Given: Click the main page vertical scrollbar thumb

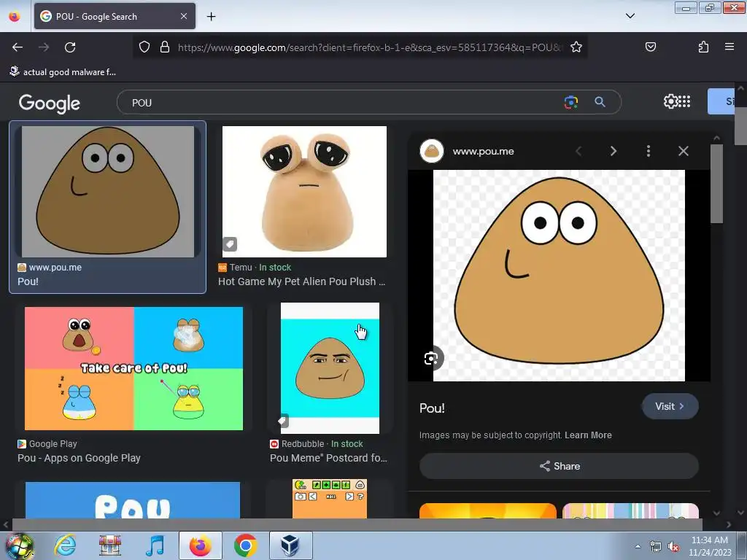Looking at the screenshot, I should pyautogui.click(x=741, y=126).
